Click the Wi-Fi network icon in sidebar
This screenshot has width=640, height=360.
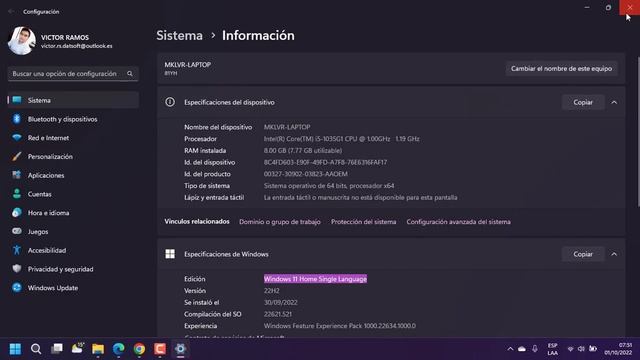[17, 138]
